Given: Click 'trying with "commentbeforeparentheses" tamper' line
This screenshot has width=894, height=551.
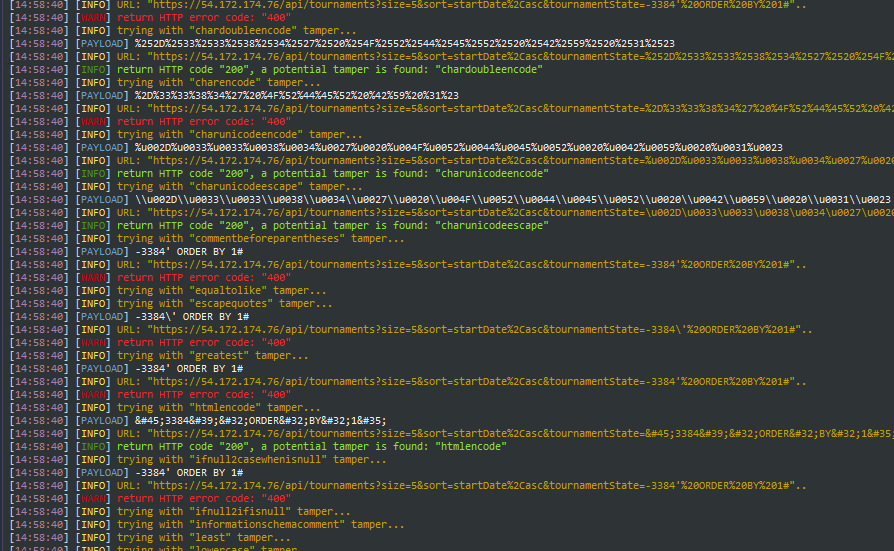Looking at the screenshot, I should 207,238.
